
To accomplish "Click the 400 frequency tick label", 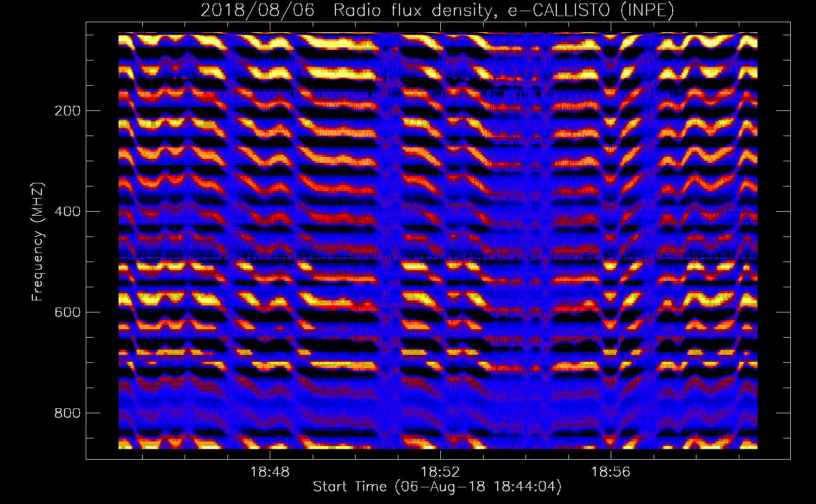I will click(x=67, y=212).
